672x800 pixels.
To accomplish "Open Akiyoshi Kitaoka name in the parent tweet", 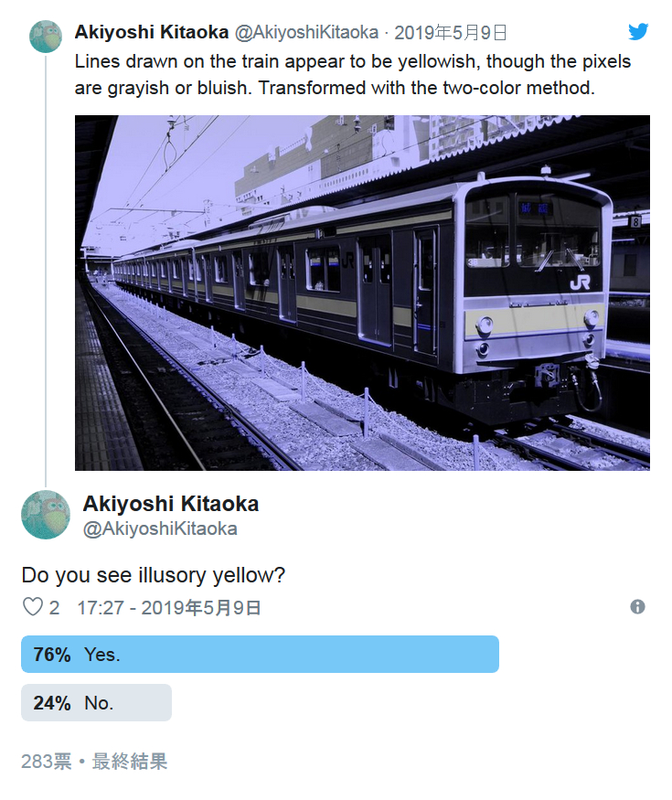I will [152, 32].
